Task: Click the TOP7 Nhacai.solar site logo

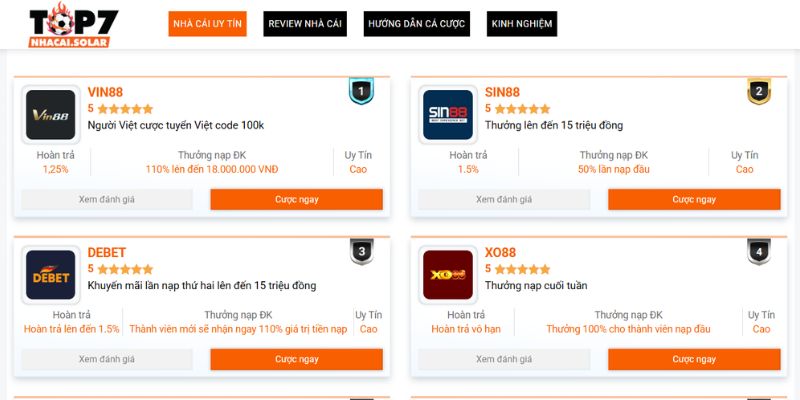Action: pos(73,25)
